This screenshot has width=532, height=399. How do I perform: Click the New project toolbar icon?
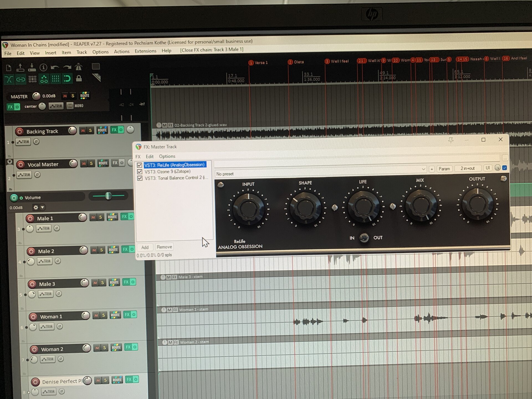tap(9, 68)
